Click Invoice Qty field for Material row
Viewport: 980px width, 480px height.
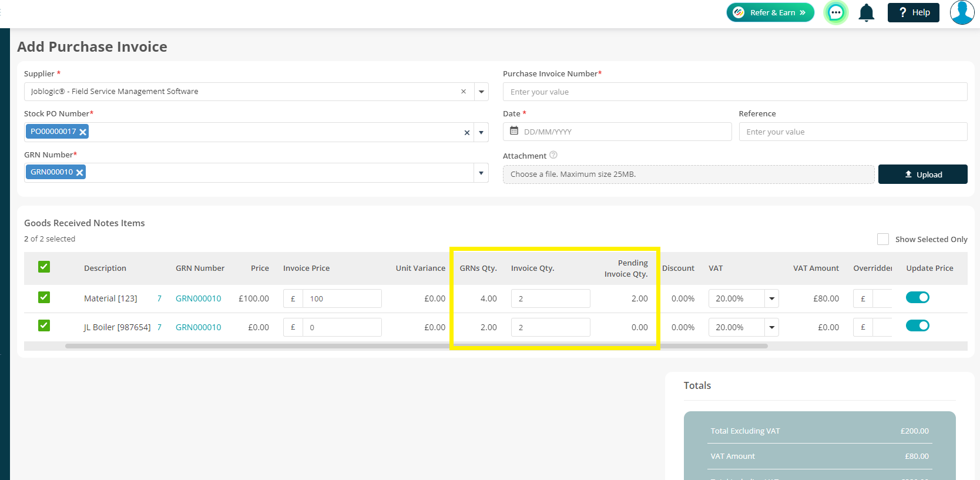(x=551, y=298)
